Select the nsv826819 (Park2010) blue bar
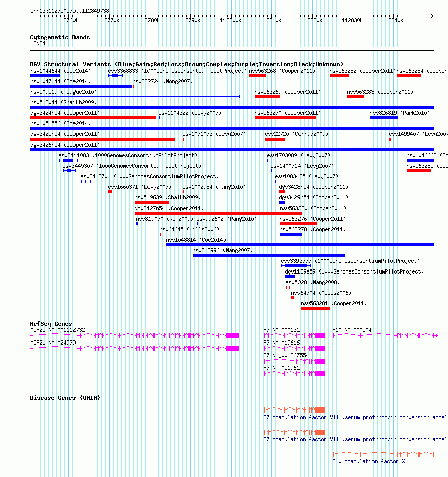This screenshot has height=477, width=448. coord(384,118)
